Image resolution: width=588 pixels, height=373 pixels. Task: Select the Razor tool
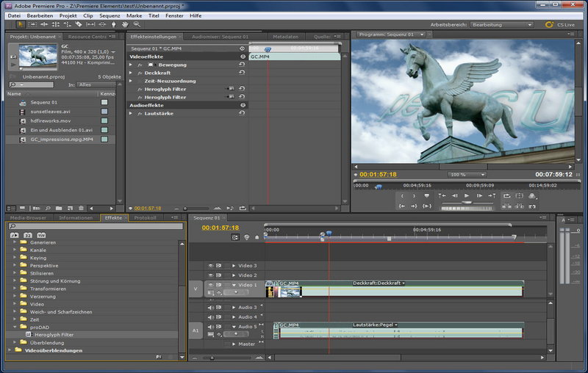79,24
